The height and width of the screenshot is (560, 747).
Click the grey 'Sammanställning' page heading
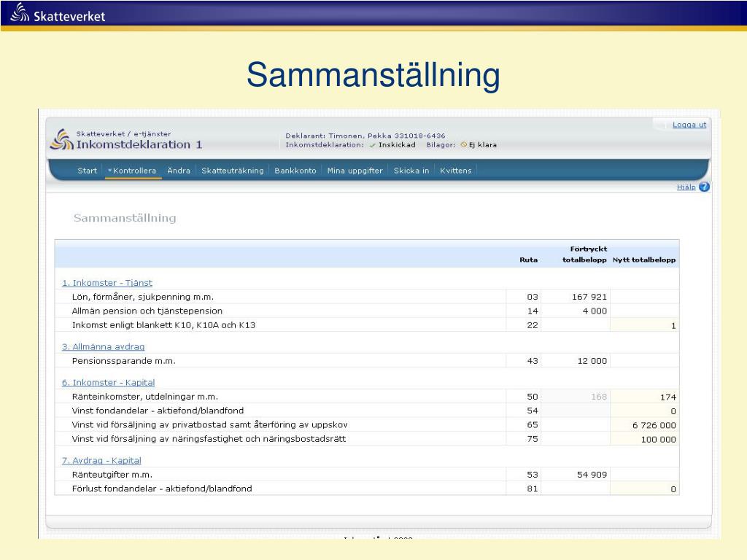click(125, 218)
